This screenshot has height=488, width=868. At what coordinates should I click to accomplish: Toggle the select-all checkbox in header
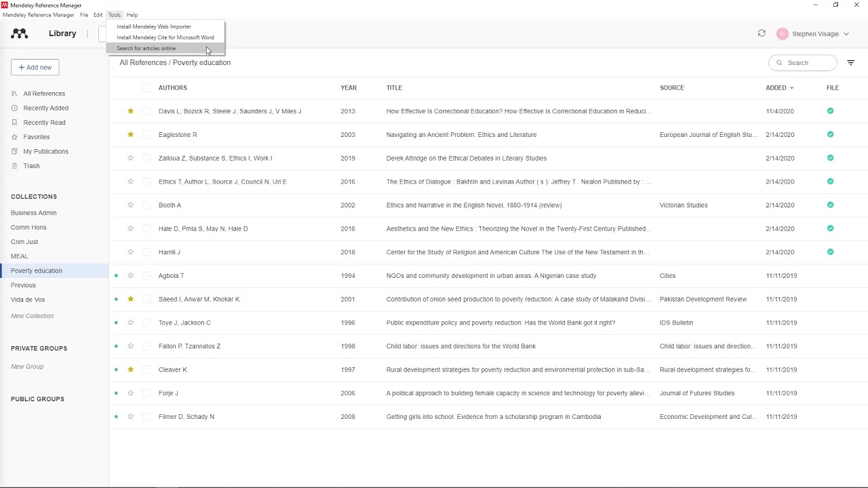pos(146,87)
